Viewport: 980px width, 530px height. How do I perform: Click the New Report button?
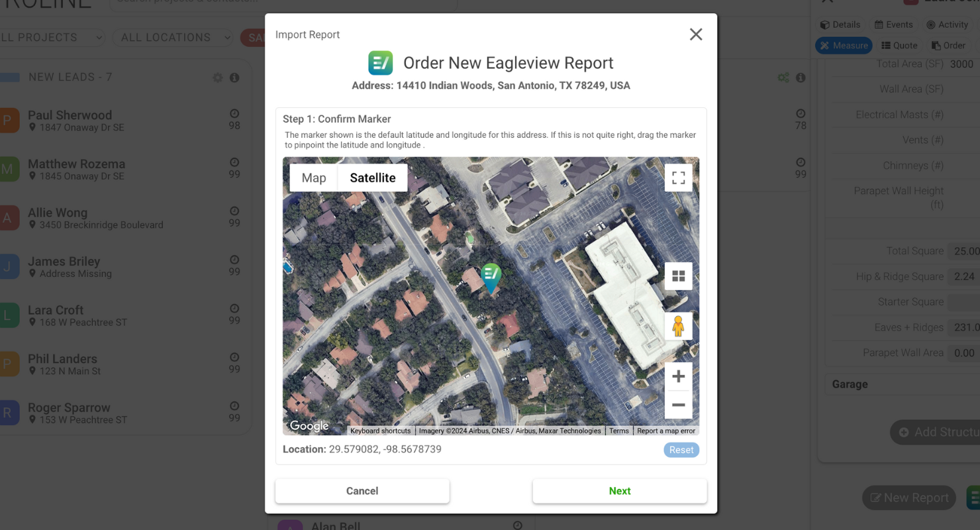click(908, 498)
